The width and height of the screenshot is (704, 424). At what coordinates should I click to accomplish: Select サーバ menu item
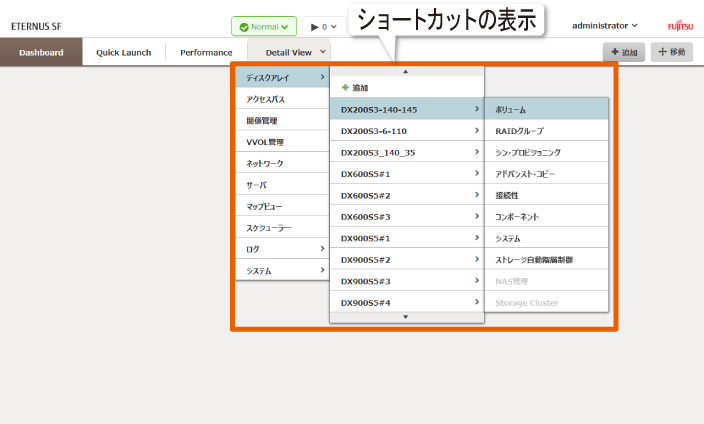pyautogui.click(x=282, y=185)
